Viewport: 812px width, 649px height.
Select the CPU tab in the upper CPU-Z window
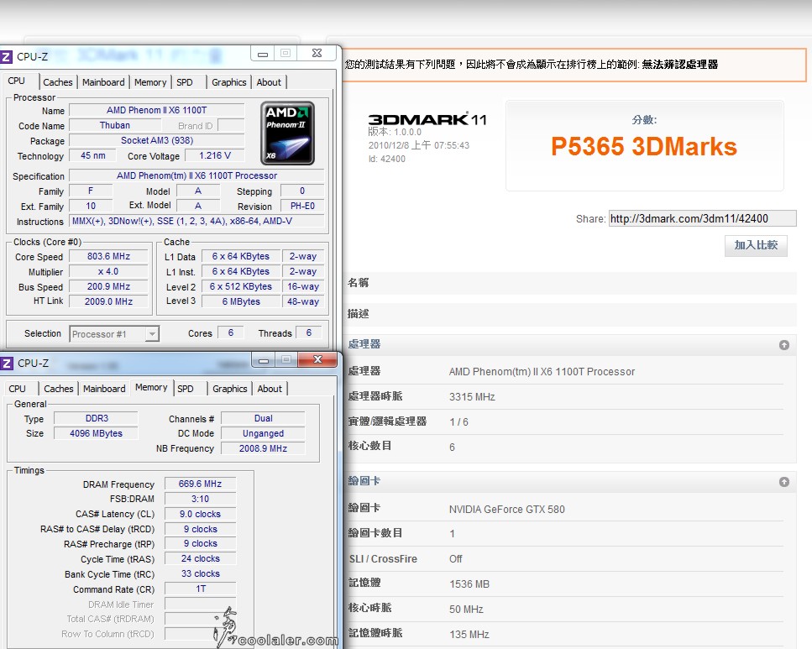click(x=17, y=81)
